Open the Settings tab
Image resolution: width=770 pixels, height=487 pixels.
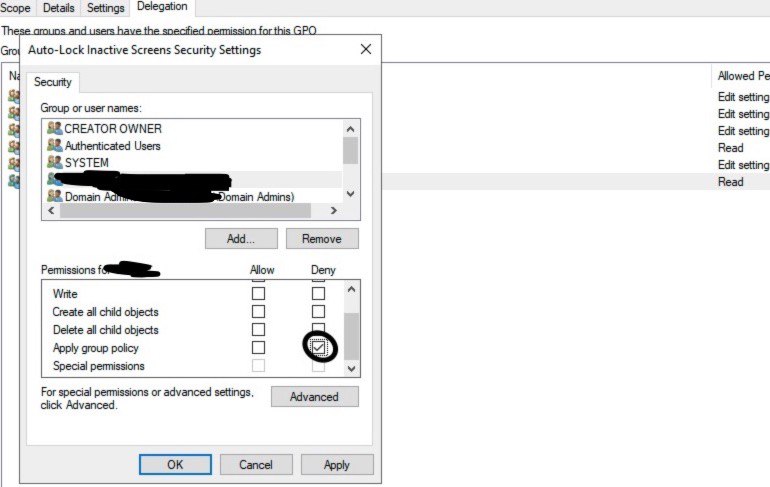106,8
